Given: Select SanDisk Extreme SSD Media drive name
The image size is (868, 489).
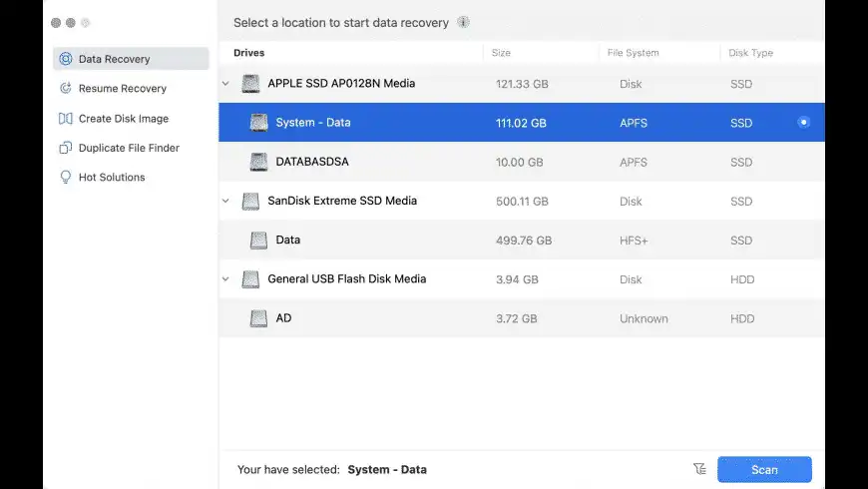Looking at the screenshot, I should (x=342, y=201).
